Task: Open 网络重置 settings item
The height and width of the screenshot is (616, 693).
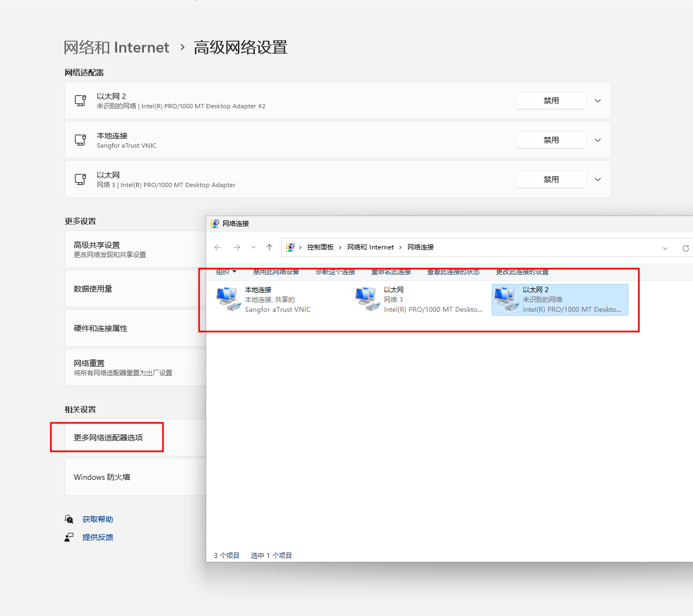Action: (x=89, y=363)
